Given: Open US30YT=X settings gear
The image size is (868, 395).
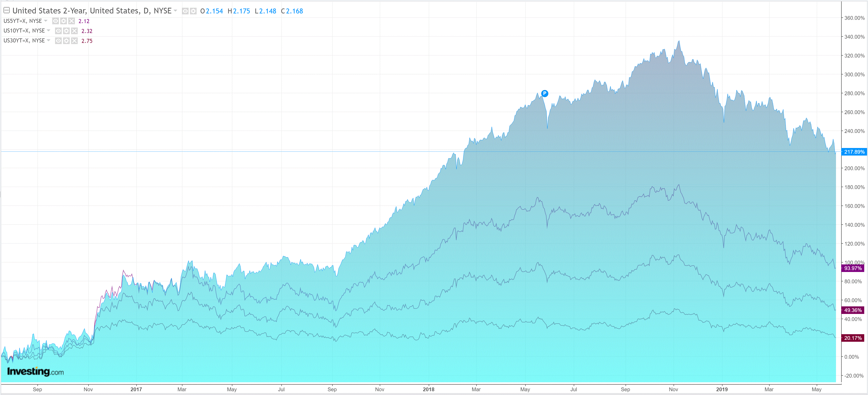Looking at the screenshot, I should [x=66, y=41].
